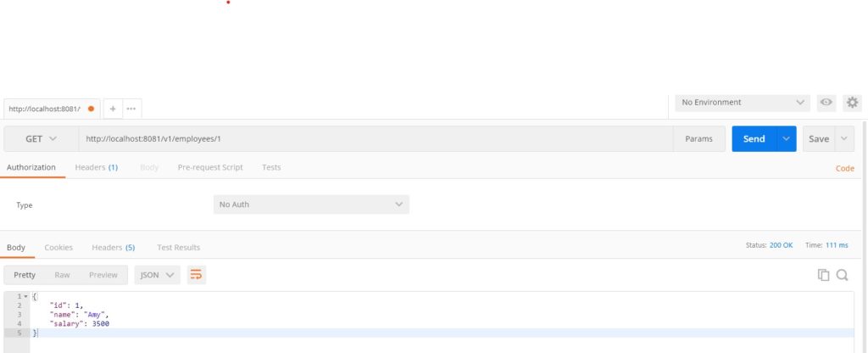Open a new request tab with plus icon

pyautogui.click(x=113, y=109)
